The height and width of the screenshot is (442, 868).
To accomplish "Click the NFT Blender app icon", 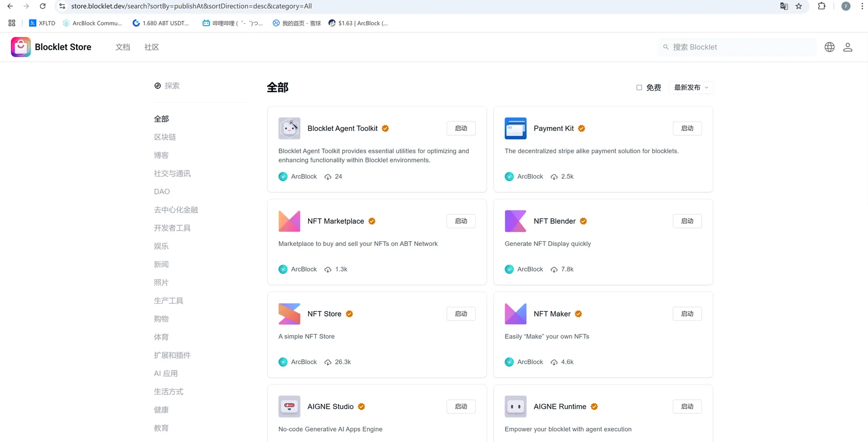I will (x=515, y=221).
